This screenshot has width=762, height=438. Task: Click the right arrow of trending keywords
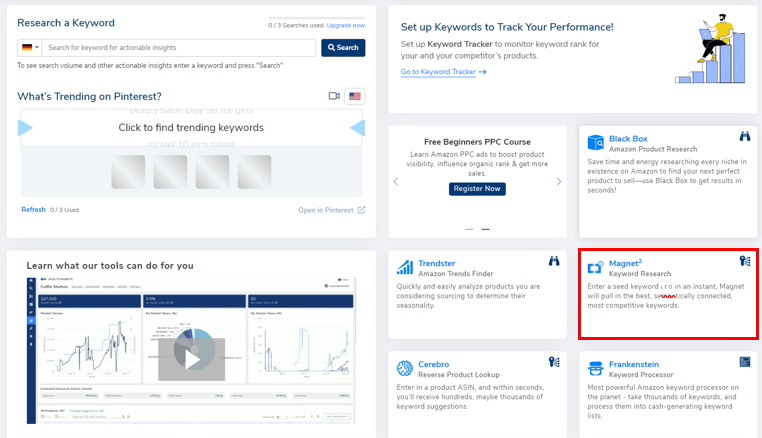click(358, 128)
